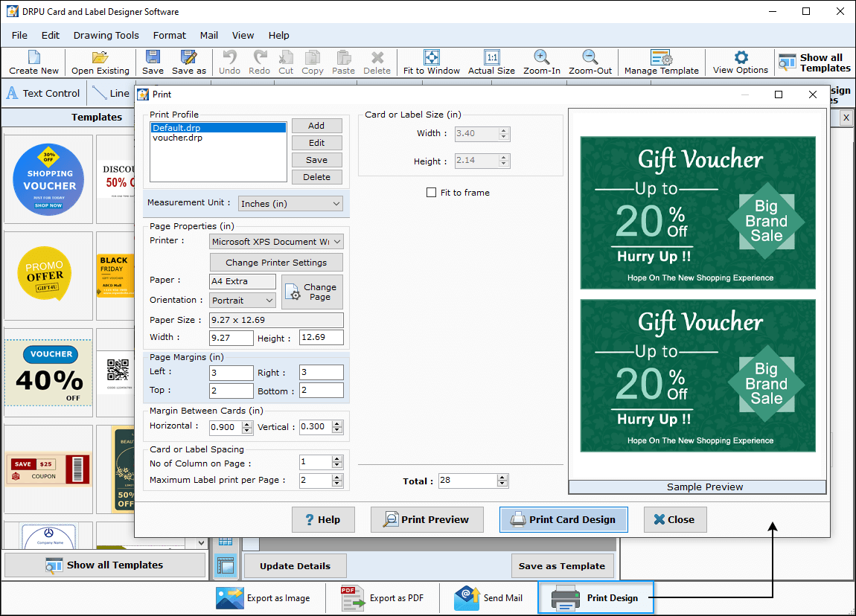This screenshot has width=856, height=616.
Task: Click the Copy toolbar icon
Action: 313,62
